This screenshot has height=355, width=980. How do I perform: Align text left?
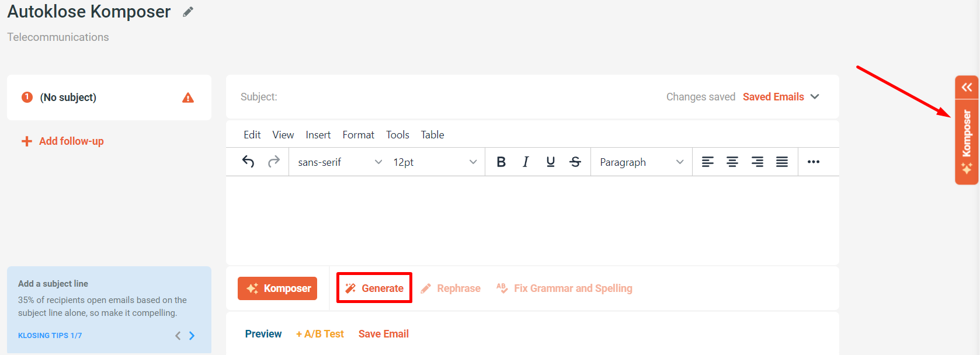[708, 162]
